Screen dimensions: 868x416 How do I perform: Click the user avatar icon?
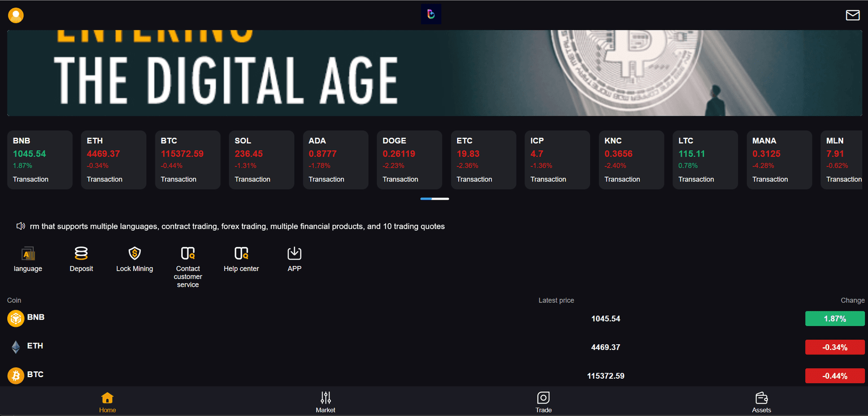15,15
